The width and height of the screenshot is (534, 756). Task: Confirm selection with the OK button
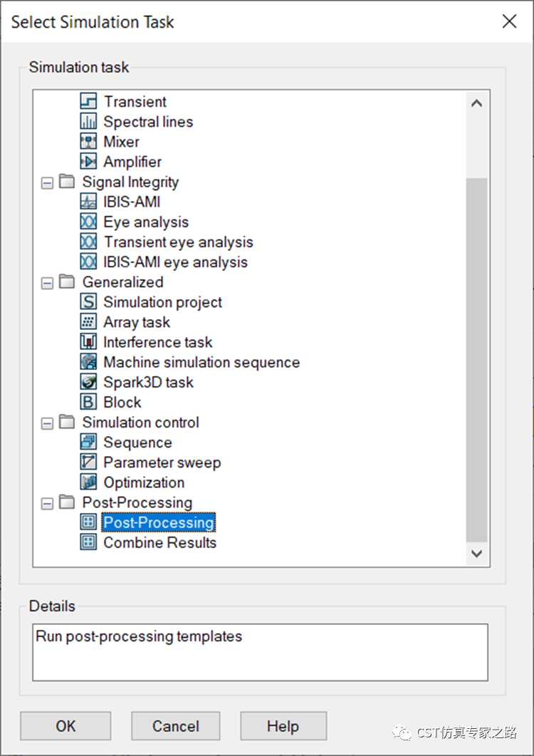point(66,725)
